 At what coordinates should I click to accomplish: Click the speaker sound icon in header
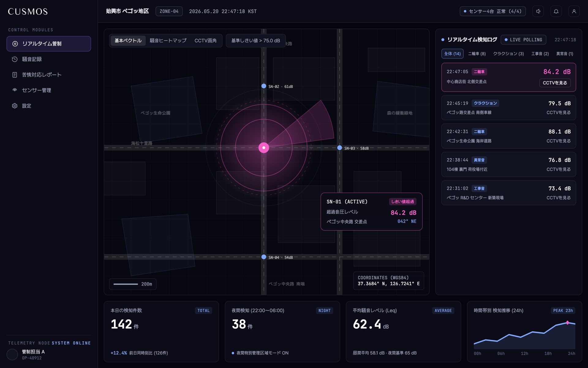coord(538,11)
